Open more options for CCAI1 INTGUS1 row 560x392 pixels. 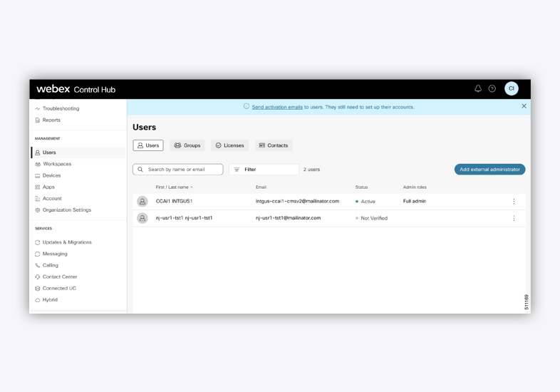point(514,202)
